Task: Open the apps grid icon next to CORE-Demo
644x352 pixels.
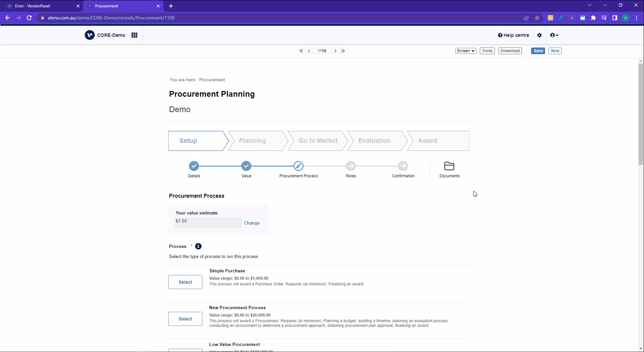Action: click(134, 35)
